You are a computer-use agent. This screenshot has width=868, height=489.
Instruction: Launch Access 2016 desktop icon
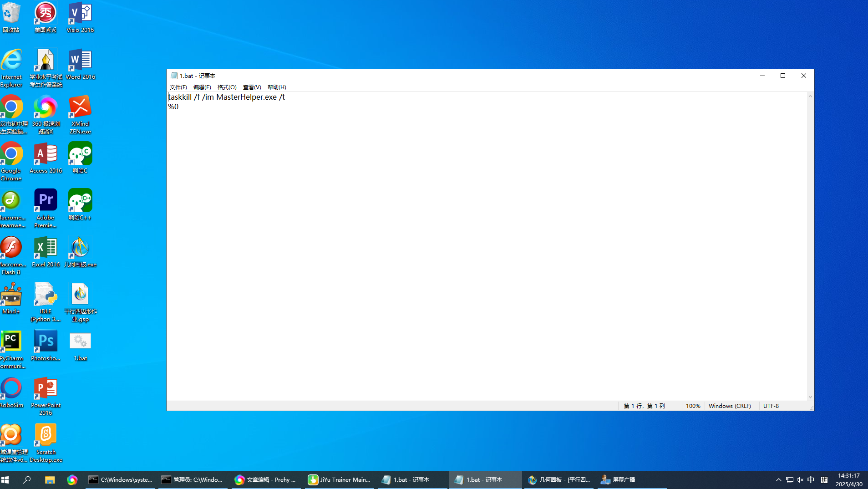[x=46, y=158]
